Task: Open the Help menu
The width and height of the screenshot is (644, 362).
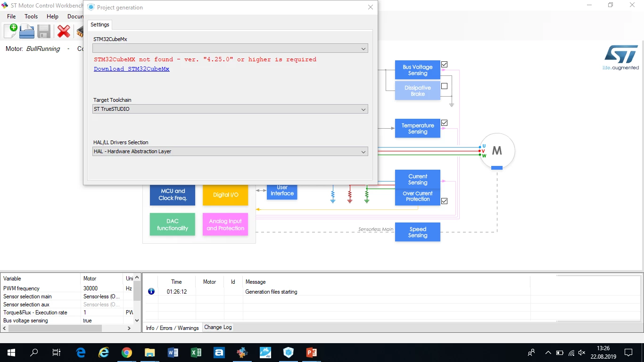Action: 52,16
